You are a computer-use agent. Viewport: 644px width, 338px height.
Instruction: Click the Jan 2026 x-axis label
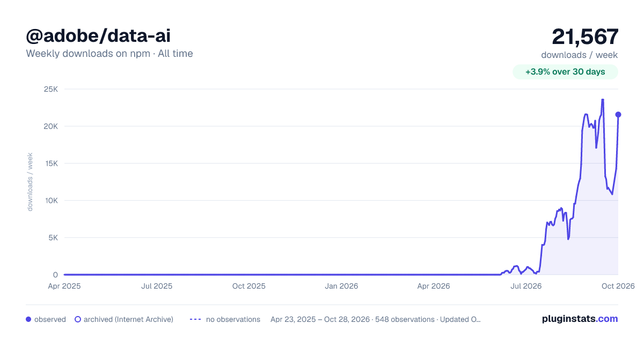342,286
